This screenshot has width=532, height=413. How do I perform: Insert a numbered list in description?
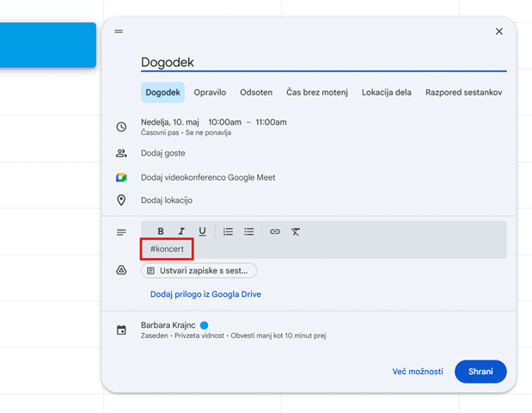coord(228,231)
